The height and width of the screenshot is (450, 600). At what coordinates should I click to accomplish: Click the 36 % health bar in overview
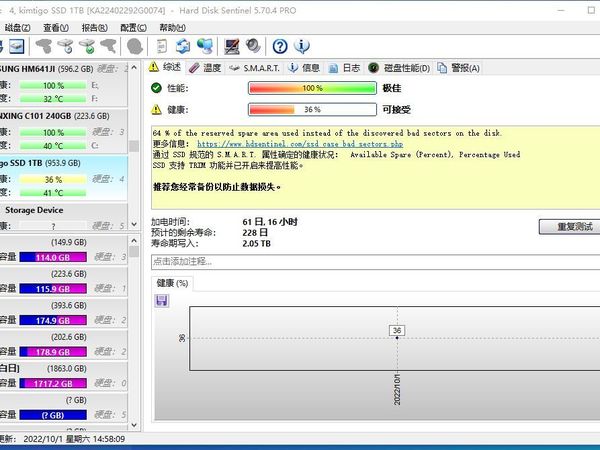pos(312,109)
